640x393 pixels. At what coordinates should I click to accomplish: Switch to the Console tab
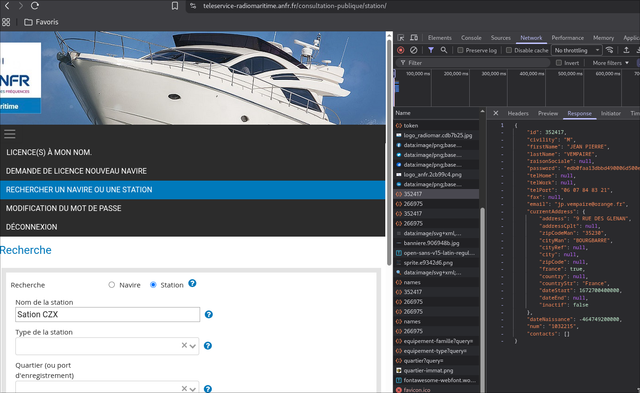471,38
